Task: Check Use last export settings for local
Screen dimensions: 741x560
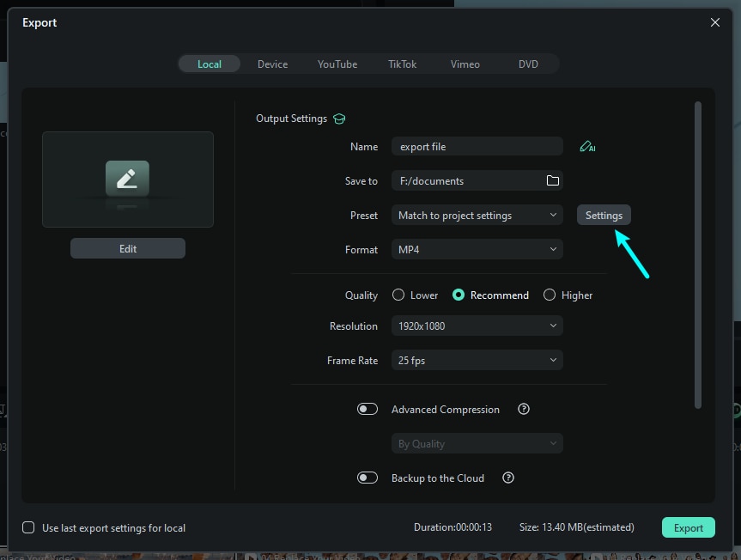Action: click(x=29, y=527)
